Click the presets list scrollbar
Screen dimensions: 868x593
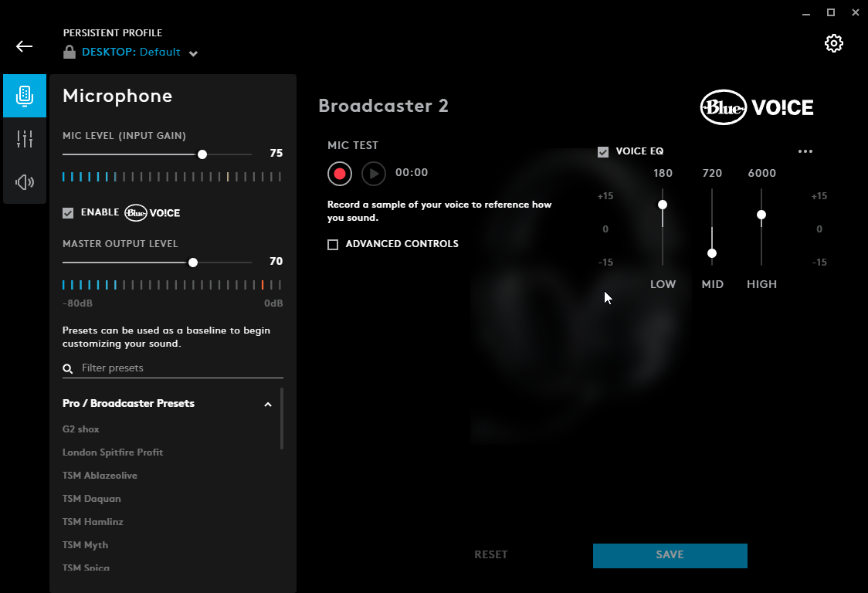(282, 418)
